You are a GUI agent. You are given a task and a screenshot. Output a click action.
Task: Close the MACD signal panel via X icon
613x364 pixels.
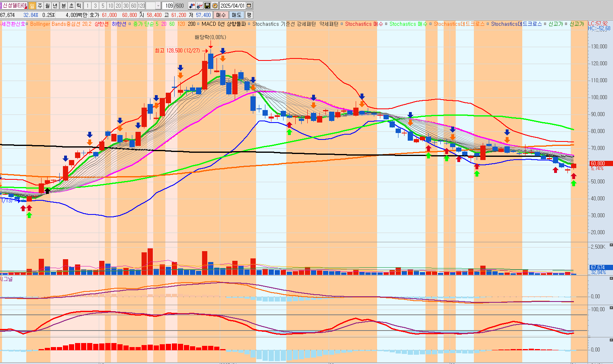tap(611, 278)
